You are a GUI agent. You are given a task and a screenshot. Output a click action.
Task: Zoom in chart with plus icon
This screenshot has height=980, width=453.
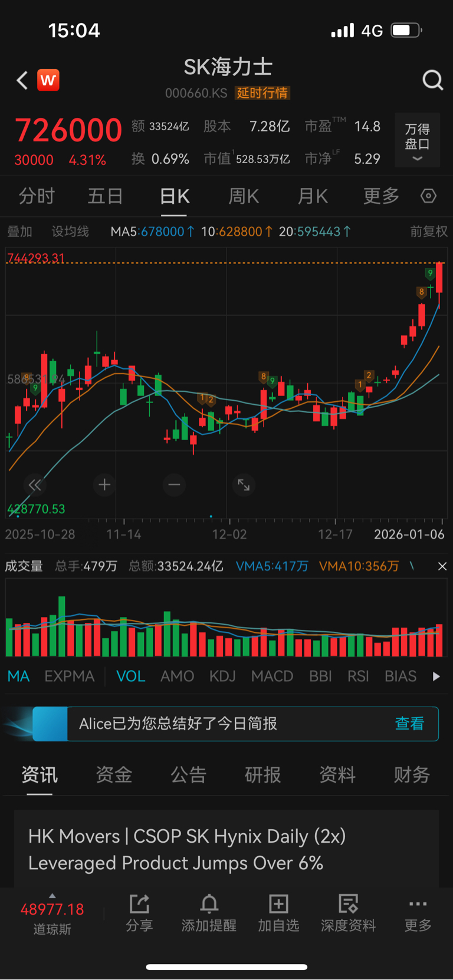point(104,485)
